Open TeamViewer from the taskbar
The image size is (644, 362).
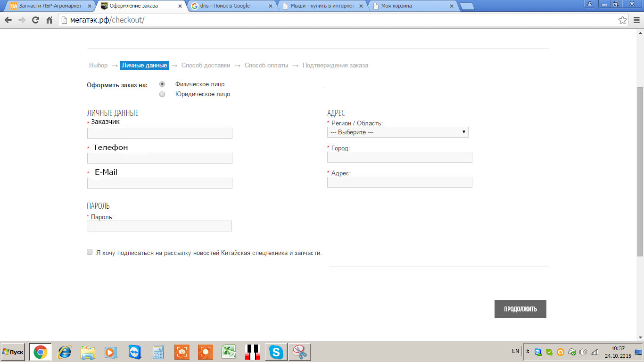135,352
